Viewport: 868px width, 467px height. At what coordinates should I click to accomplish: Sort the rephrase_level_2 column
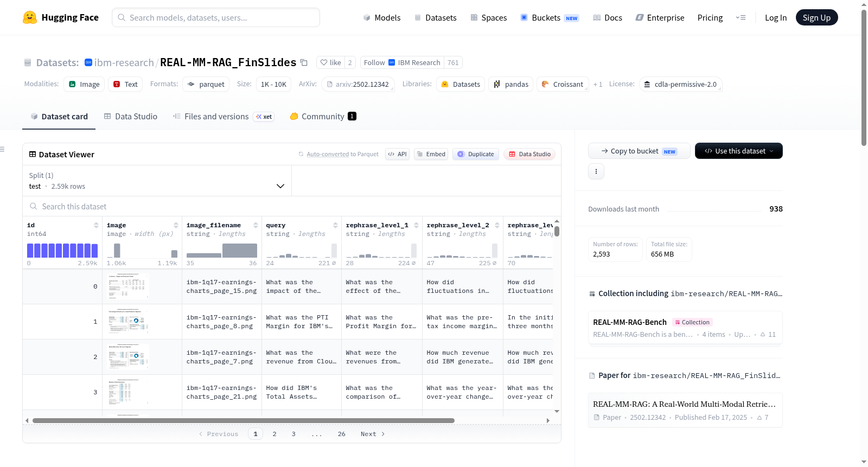click(x=497, y=225)
